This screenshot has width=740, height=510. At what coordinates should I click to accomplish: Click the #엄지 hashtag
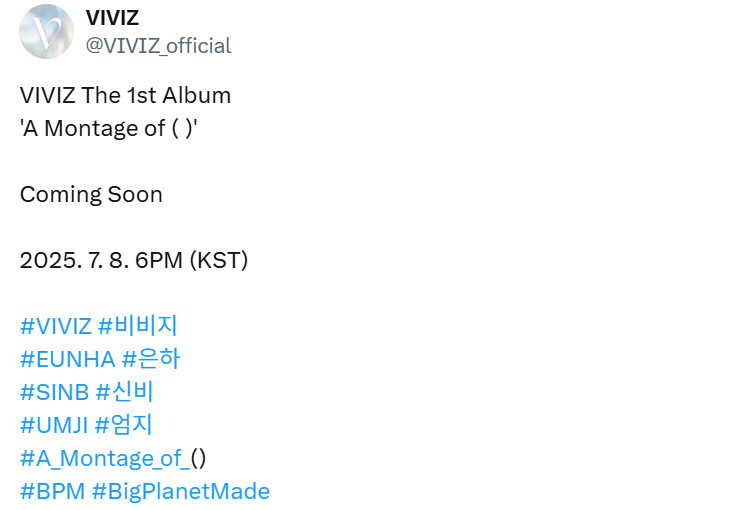point(124,425)
